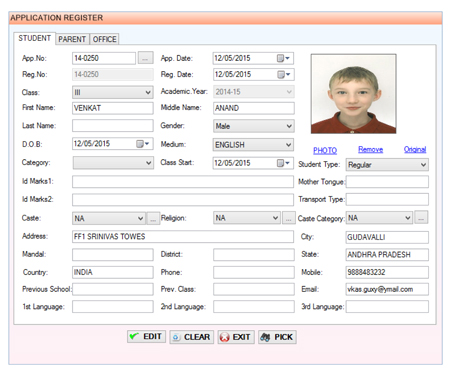454x376 pixels.
Task: Click the Country field with INDIA
Action: (113, 272)
